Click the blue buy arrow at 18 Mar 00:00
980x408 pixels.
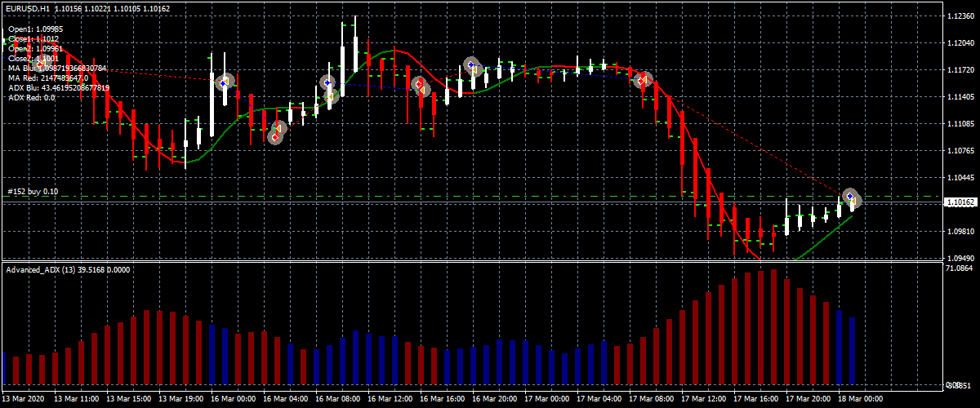850,197
